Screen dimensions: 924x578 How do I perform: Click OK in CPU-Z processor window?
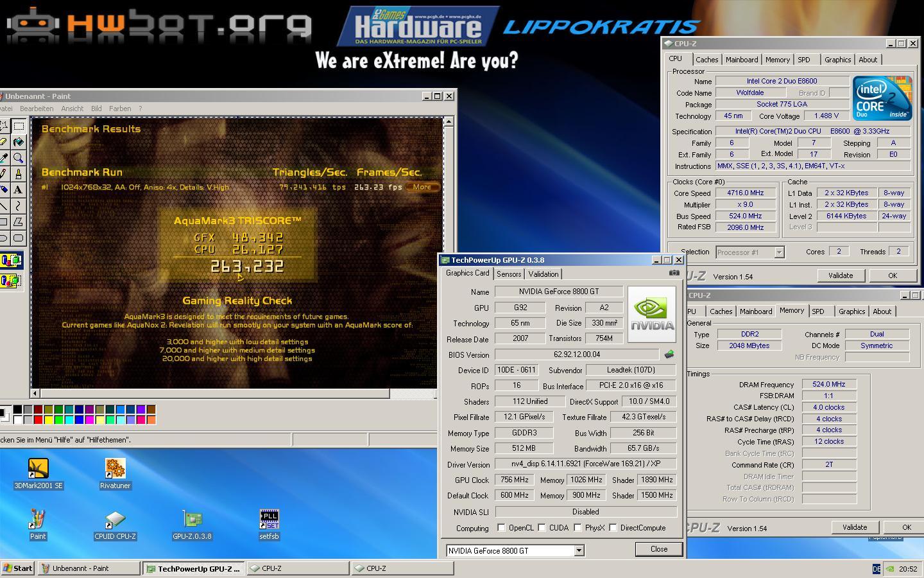[x=893, y=276]
